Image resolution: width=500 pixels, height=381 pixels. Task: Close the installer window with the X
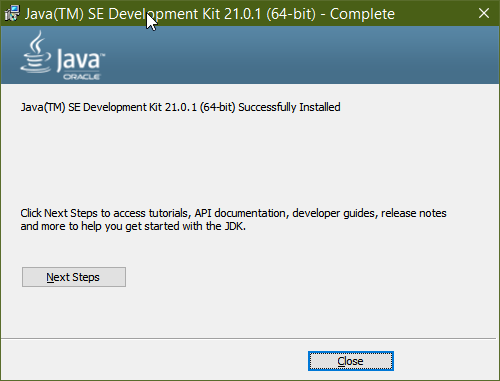pyautogui.click(x=484, y=13)
